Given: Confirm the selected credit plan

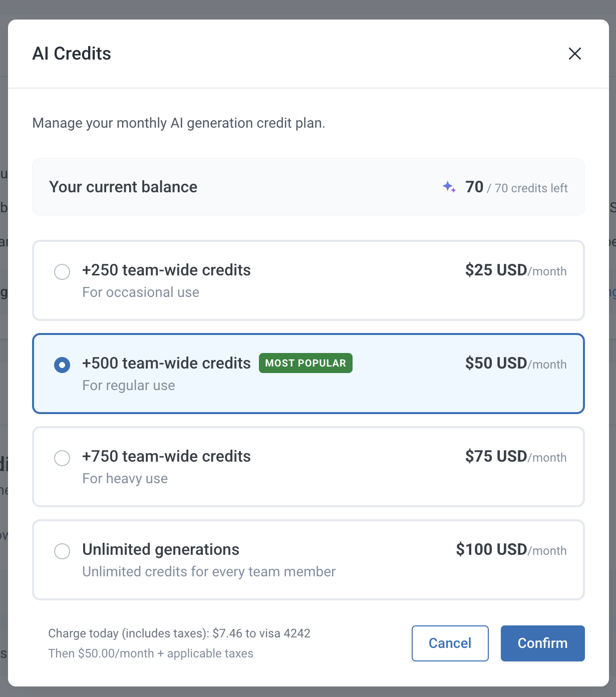Looking at the screenshot, I should coord(542,643).
